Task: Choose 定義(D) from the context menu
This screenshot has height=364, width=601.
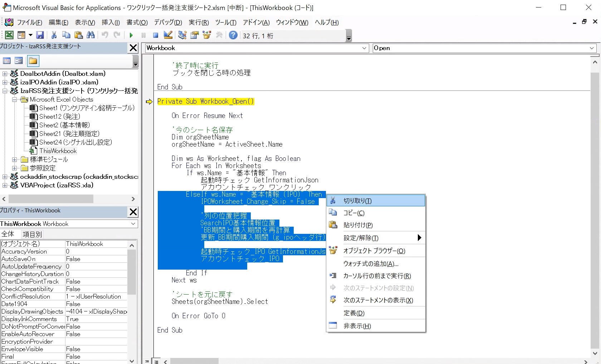Action: click(x=376, y=313)
